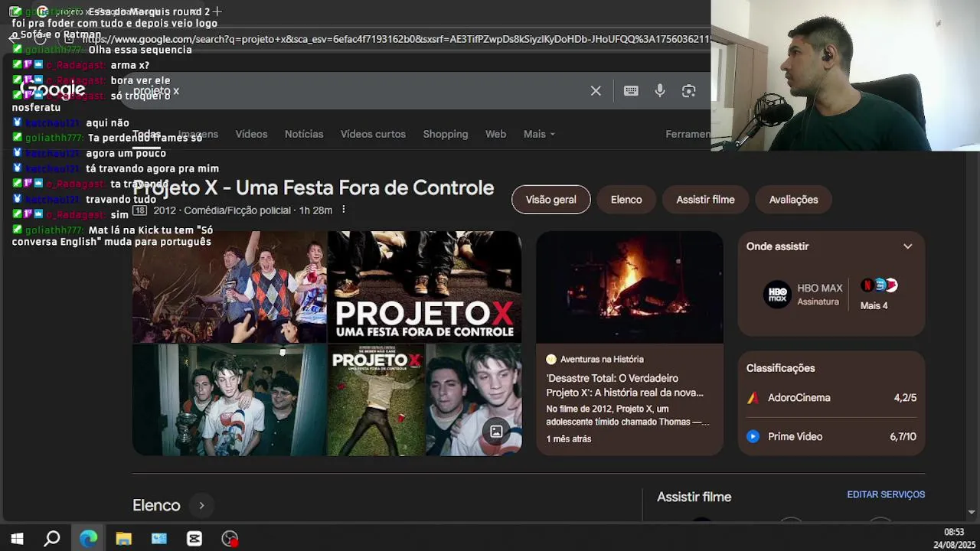The width and height of the screenshot is (980, 551).
Task: Collapse the Onde assistir panel chevron
Action: [908, 246]
